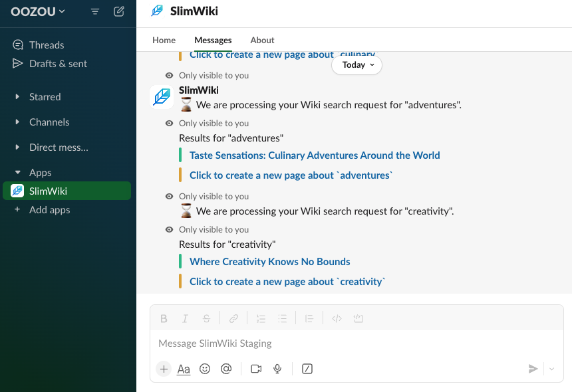This screenshot has width=572, height=392.
Task: Open the shortcuts slash command icon
Action: pyautogui.click(x=307, y=369)
